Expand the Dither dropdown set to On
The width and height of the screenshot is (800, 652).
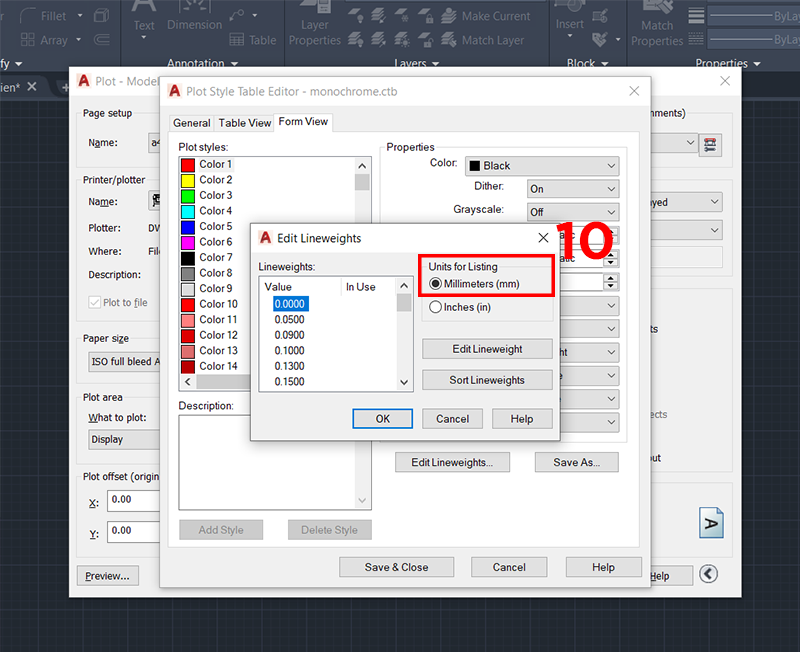pyautogui.click(x=573, y=189)
